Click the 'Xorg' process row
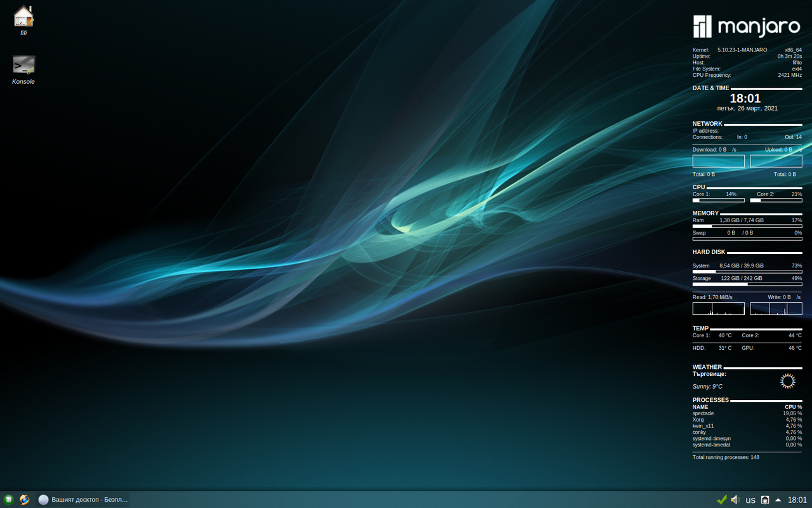This screenshot has width=812, height=508. point(747,420)
